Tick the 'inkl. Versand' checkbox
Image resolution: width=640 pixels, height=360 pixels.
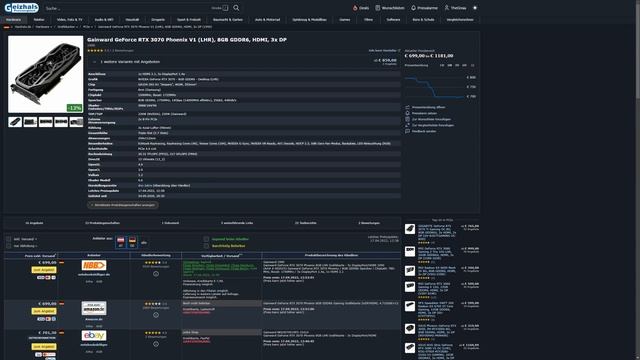tap(9, 239)
